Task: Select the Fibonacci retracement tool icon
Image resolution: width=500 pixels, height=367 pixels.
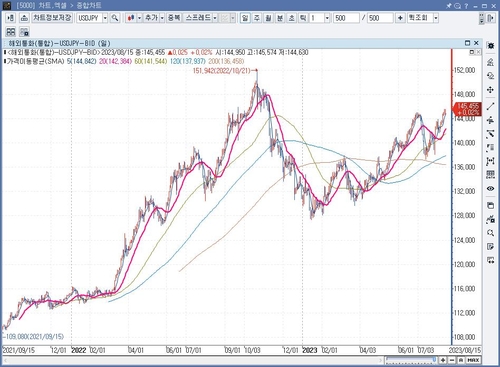Action: (x=491, y=148)
